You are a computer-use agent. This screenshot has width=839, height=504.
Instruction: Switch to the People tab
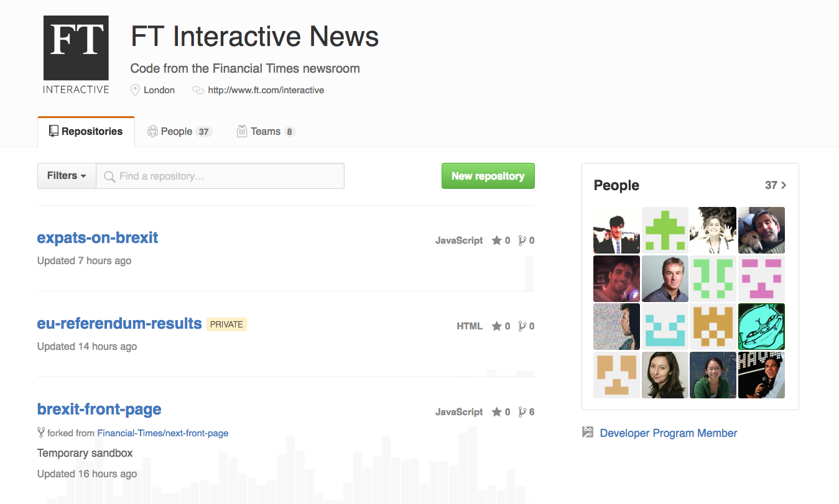click(x=179, y=131)
